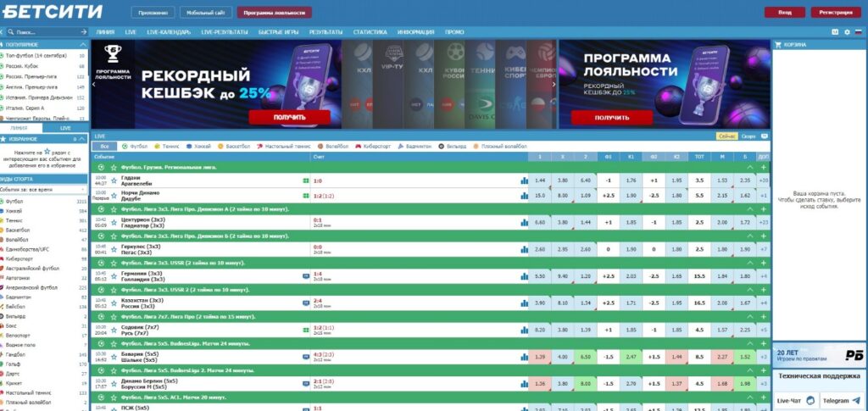Select odds 1.44 for Гдани win
The image size is (868, 411).
(540, 181)
